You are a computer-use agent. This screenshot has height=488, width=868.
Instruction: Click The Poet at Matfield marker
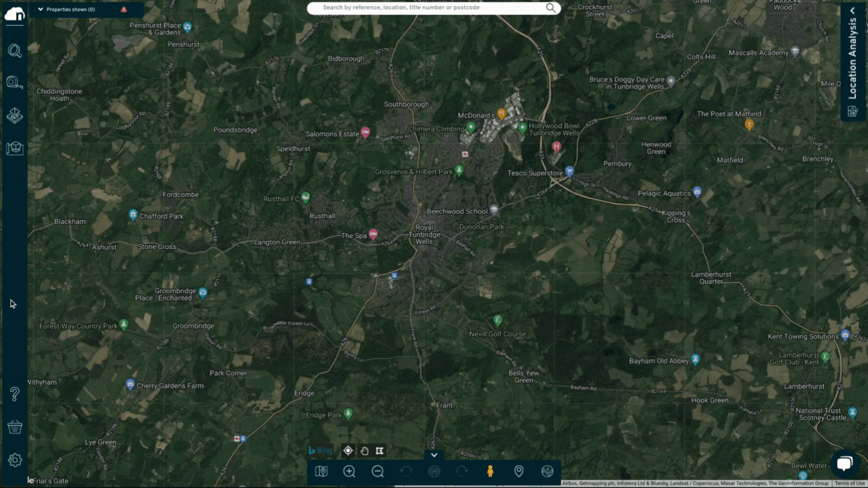[x=749, y=125]
